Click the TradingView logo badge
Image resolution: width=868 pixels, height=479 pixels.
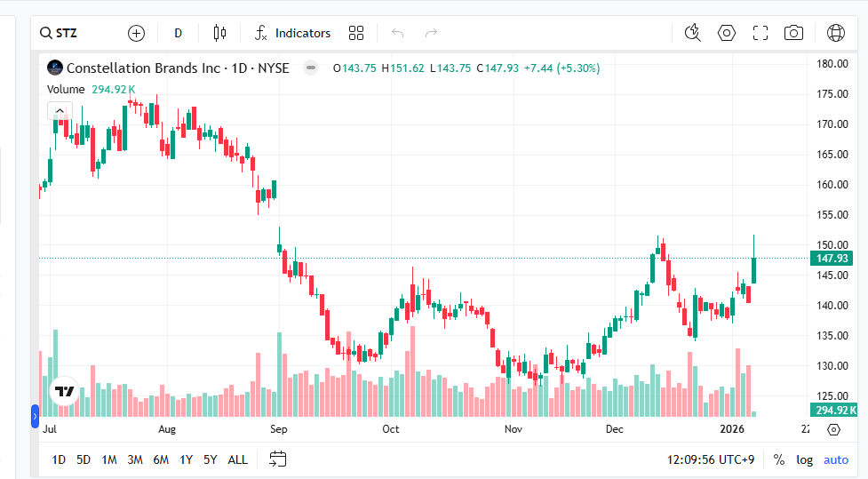point(65,392)
